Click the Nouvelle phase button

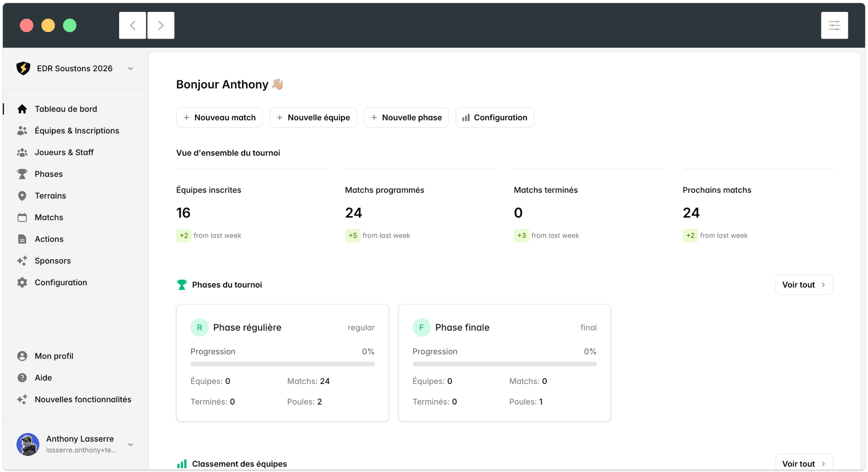point(406,117)
